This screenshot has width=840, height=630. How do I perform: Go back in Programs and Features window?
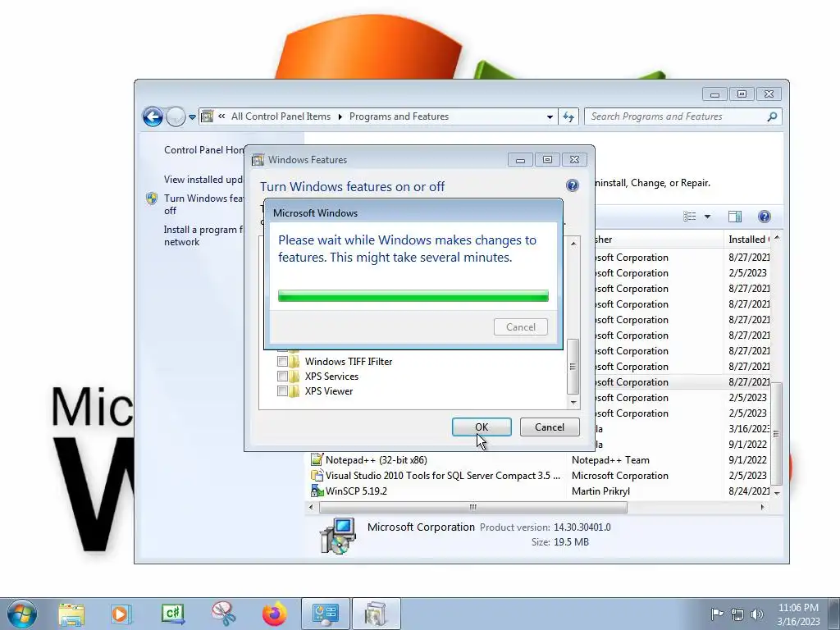(x=153, y=116)
